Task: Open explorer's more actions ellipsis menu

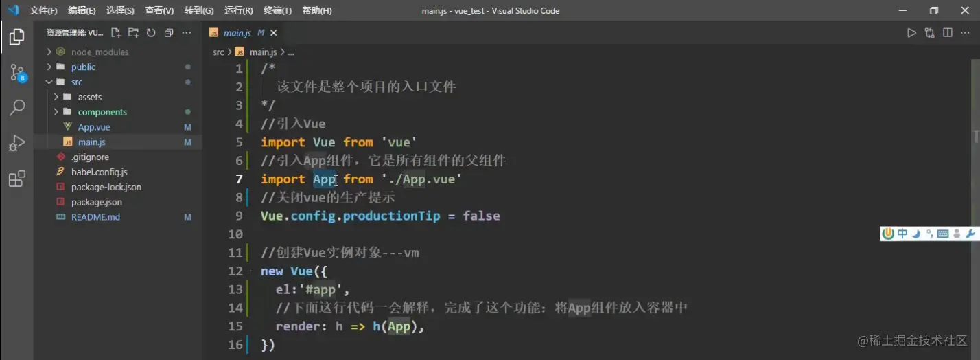Action: click(x=187, y=32)
